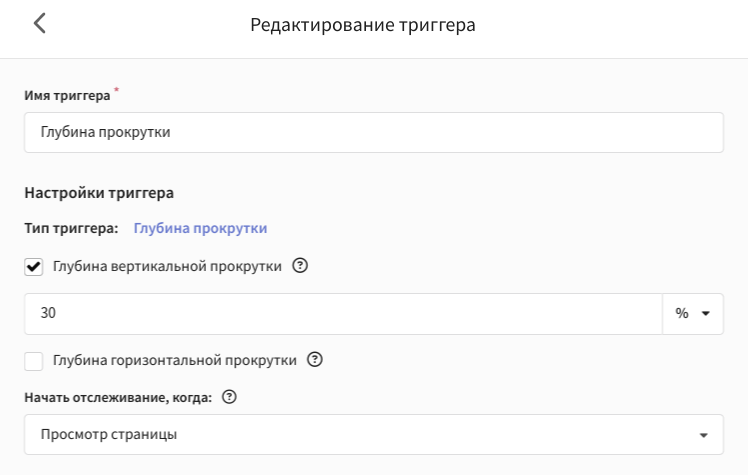The image size is (748, 475).
Task: Enable the "Глубина горизонтальной прокрутки" checkbox
Action: point(33,361)
